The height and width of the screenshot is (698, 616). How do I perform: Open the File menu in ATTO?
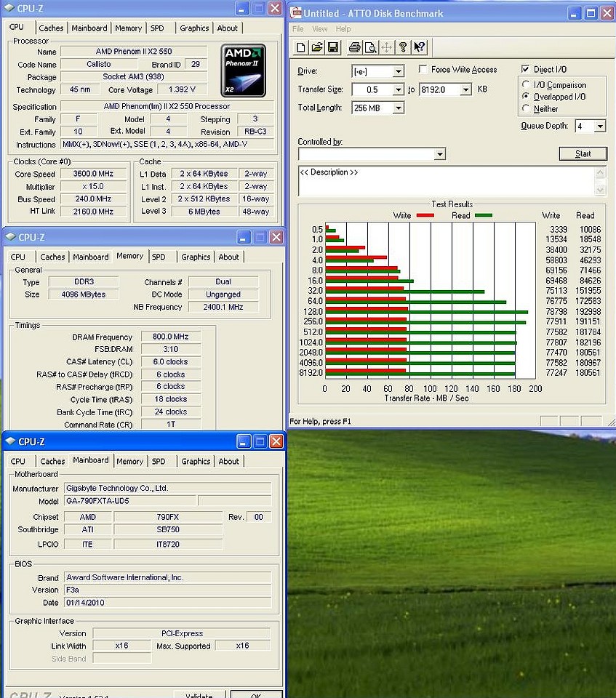[298, 29]
